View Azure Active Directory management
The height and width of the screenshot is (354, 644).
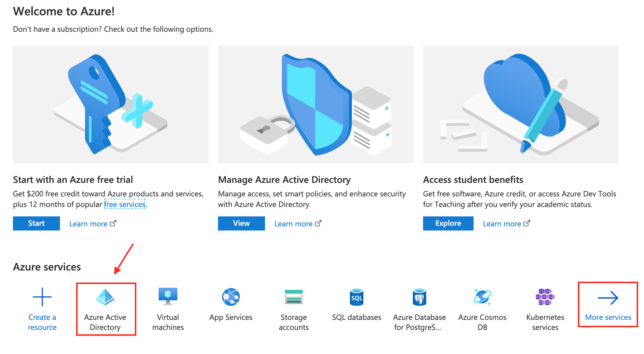[241, 223]
